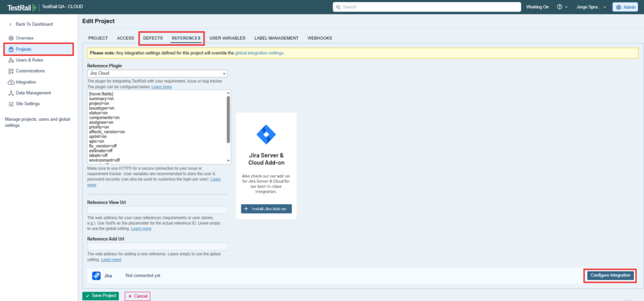Open Customizations in the sidebar
644x301 pixels.
click(x=30, y=71)
